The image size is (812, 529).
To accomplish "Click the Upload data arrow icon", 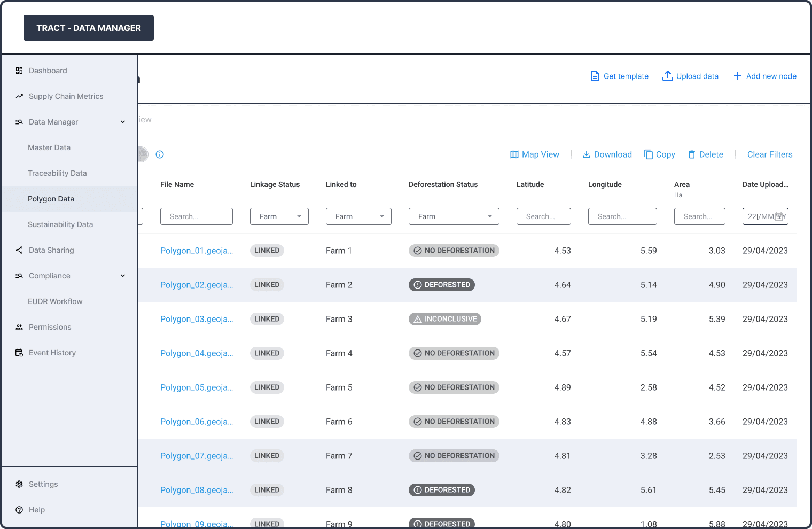I will 668,76.
